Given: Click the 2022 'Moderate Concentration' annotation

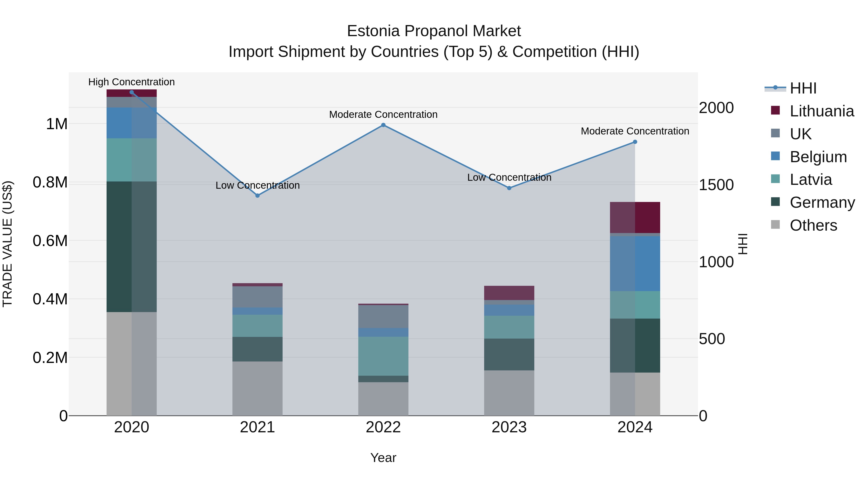Looking at the screenshot, I should point(383,115).
